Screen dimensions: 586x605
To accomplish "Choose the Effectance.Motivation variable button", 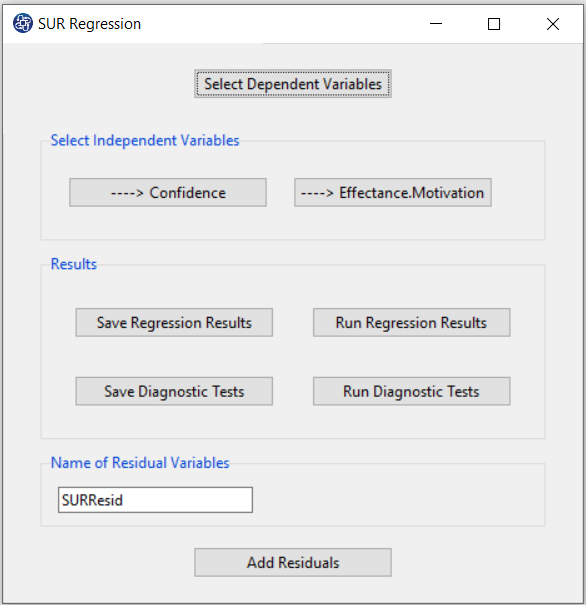I will (x=393, y=192).
